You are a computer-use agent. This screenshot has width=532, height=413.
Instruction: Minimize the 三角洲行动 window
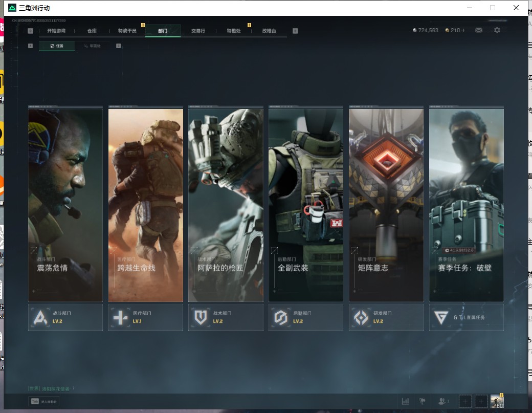tap(470, 8)
